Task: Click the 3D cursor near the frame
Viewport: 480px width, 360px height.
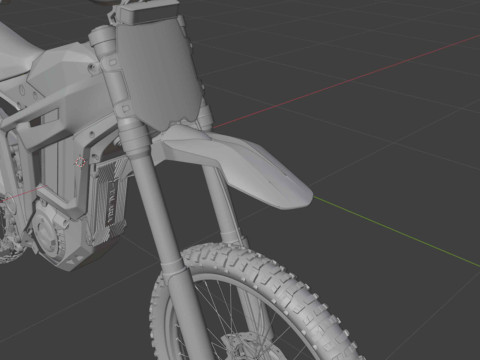Action: [80, 162]
